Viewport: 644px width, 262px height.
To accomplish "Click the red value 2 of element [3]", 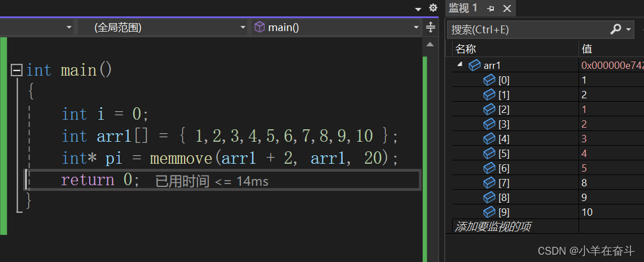I will (x=584, y=124).
